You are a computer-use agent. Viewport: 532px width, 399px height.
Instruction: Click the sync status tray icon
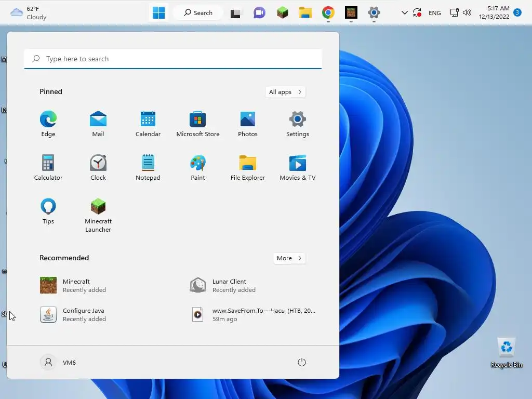click(417, 13)
